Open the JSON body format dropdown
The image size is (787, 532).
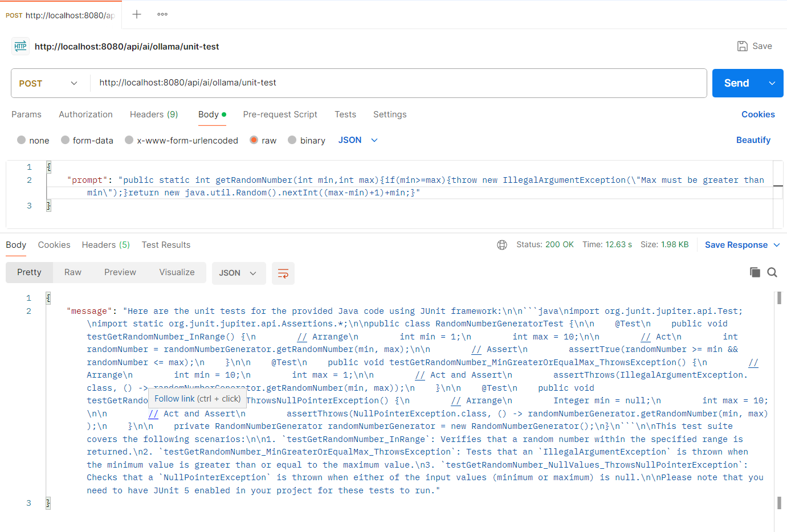(357, 140)
